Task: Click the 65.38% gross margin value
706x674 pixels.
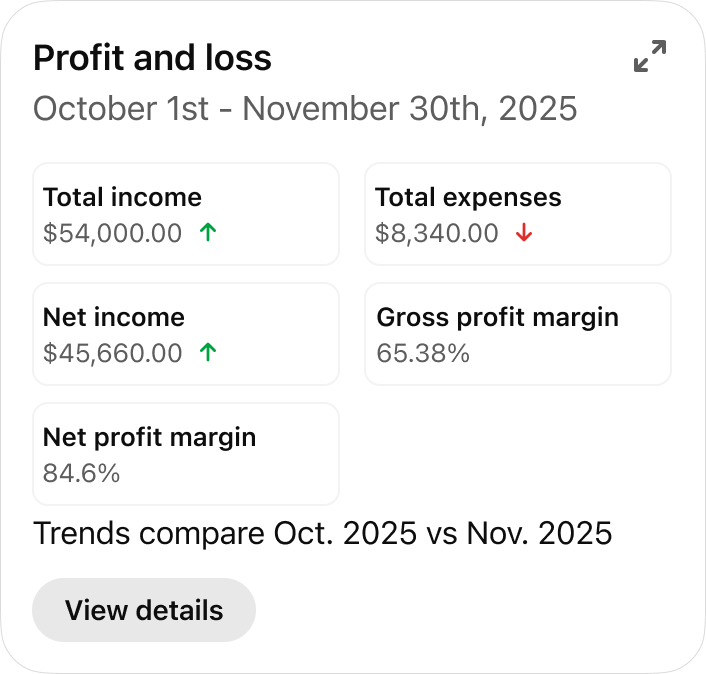Action: point(423,354)
